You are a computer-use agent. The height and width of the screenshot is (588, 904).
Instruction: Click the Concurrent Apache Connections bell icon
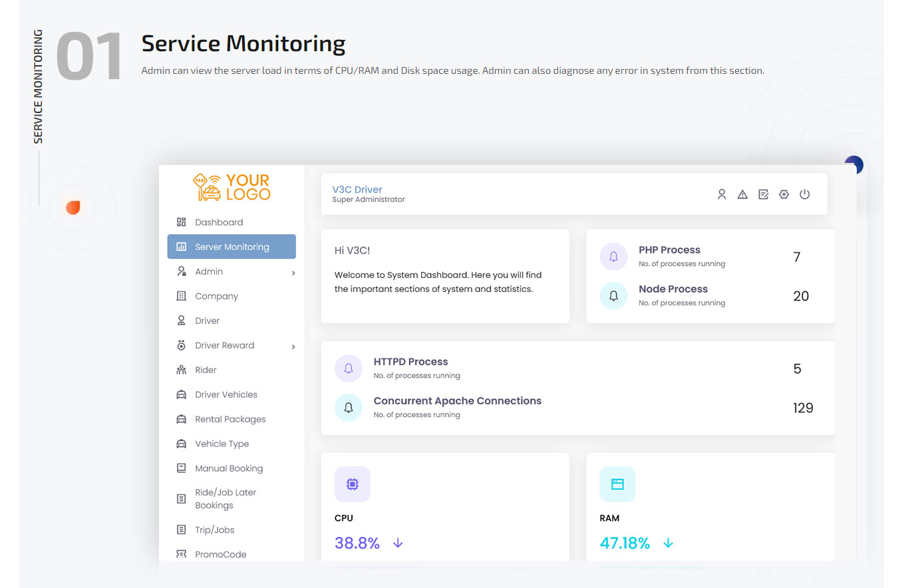point(349,408)
